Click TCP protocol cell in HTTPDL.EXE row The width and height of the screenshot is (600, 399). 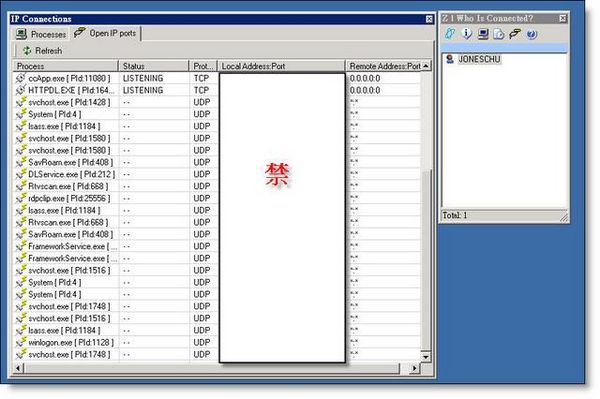tap(201, 90)
